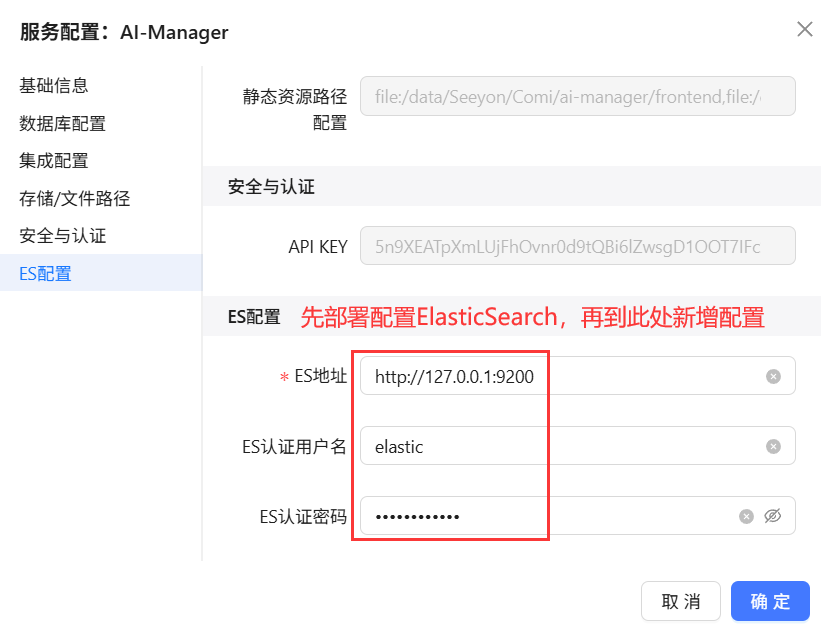Open the 基础信息 section in the sidebar
This screenshot has height=642, width=821.
click(53, 85)
